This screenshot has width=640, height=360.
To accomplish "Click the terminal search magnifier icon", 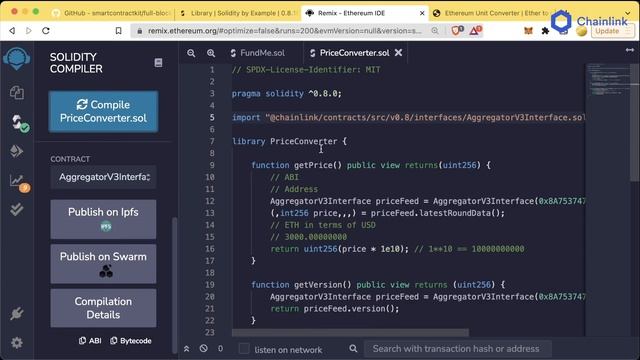I will [353, 349].
